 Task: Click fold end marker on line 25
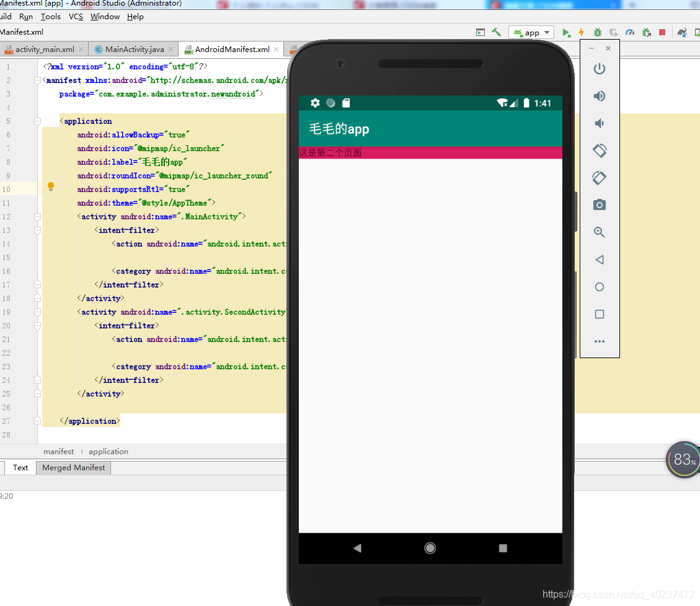click(37, 393)
